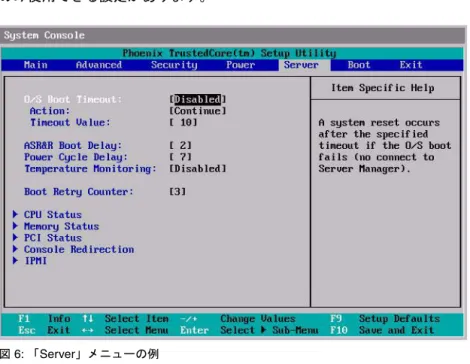
Task: Toggle Temperature Monitoring Disabled value
Action: 198,168
